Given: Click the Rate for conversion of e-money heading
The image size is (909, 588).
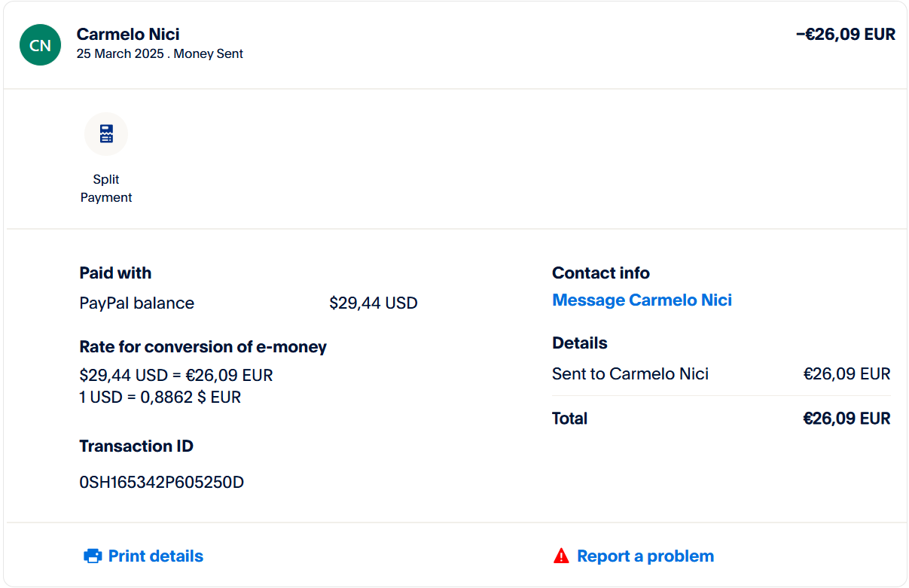Looking at the screenshot, I should tap(203, 347).
